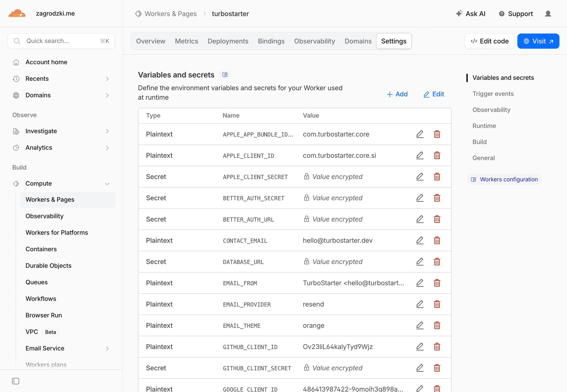
Task: Expand the Investigate section
Action: pyautogui.click(x=61, y=131)
